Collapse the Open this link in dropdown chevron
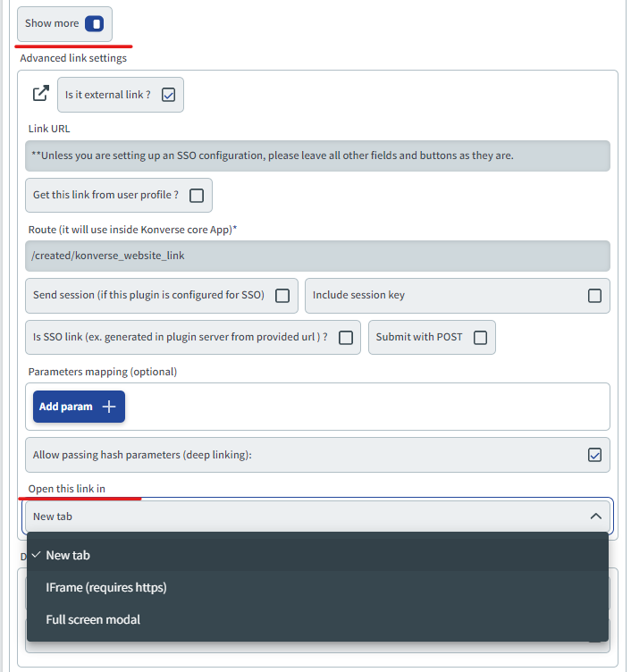The height and width of the screenshot is (672, 631). point(596,517)
